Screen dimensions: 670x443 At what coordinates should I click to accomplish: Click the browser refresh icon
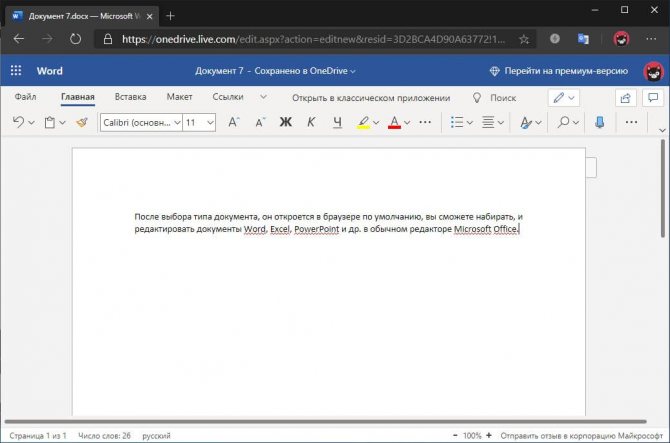click(75, 39)
